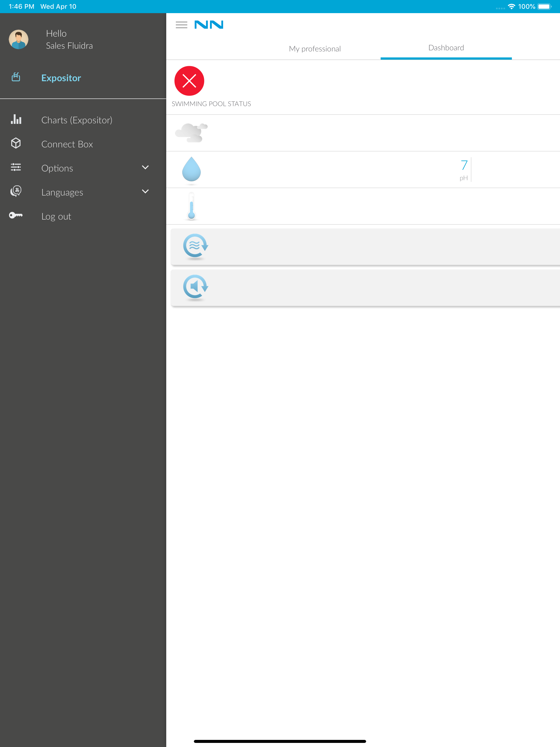560x747 pixels.
Task: Tap the Hello Sales Fluidra greeting
Action: click(x=69, y=40)
